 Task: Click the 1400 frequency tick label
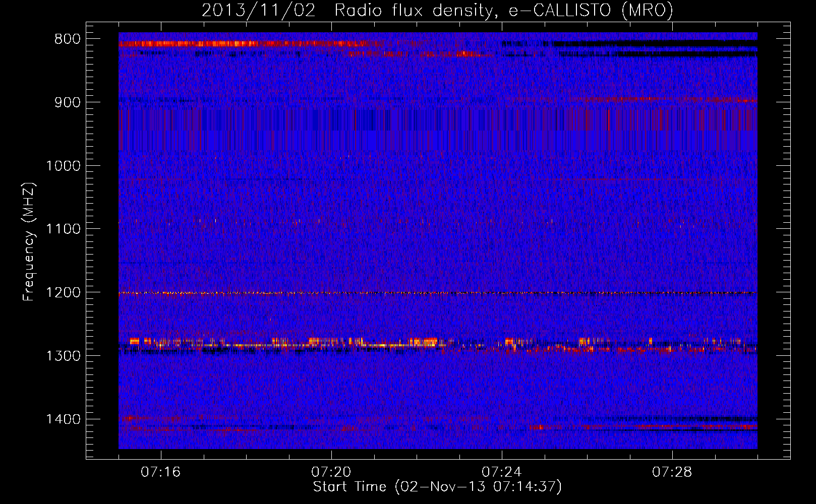tap(64, 419)
